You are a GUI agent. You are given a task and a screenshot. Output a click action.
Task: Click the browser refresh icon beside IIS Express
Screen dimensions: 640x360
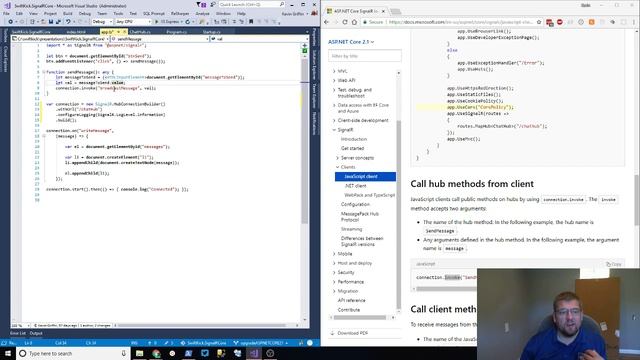pyautogui.click(x=188, y=22)
